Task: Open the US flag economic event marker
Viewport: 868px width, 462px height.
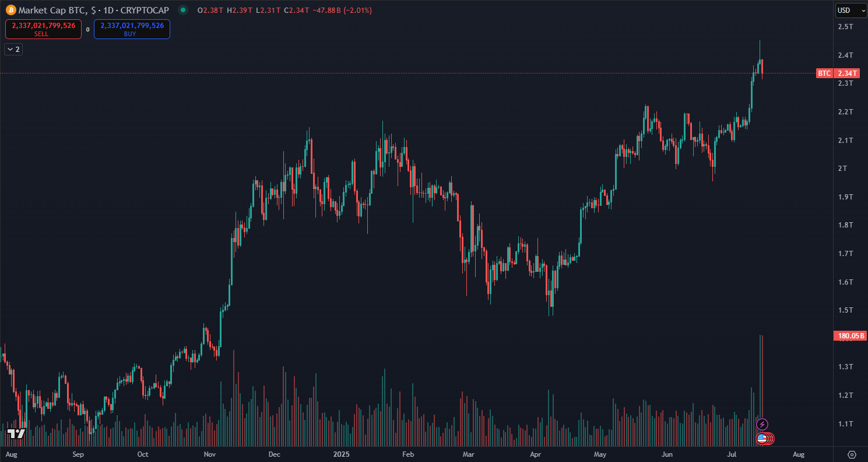Action: pos(761,438)
